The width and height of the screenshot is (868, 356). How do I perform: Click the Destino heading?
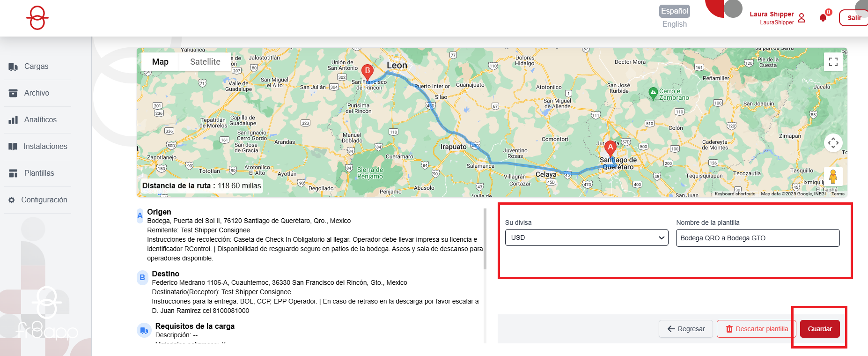pos(166,274)
